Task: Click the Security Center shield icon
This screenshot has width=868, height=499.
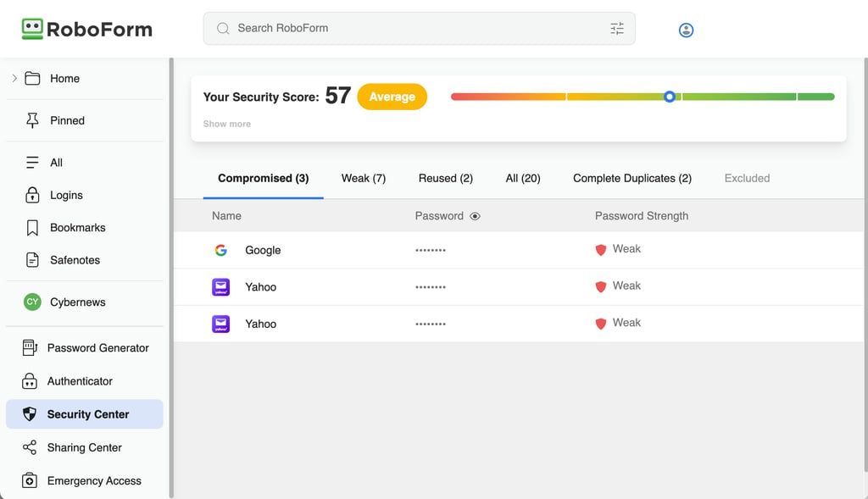Action: 30,414
